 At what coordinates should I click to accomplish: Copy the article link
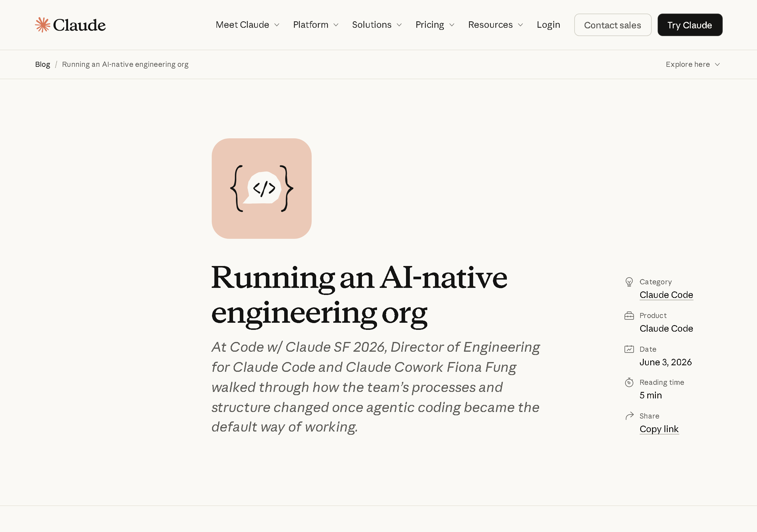tap(659, 429)
